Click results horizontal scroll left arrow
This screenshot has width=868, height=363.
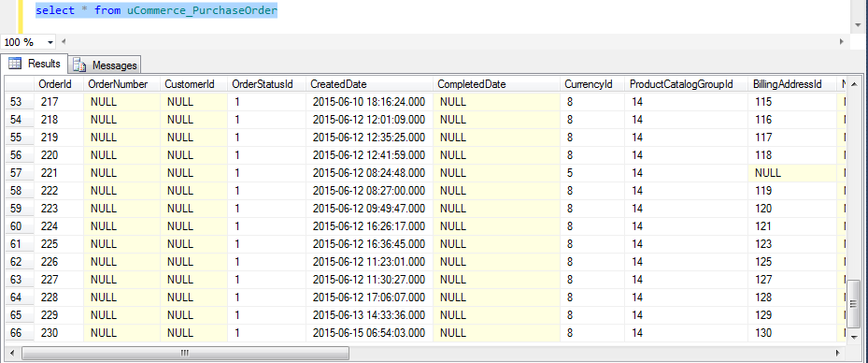[x=12, y=353]
